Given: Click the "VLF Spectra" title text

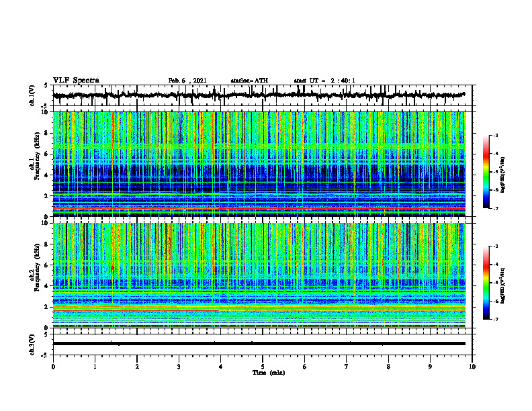Looking at the screenshot, I should pyautogui.click(x=76, y=81).
